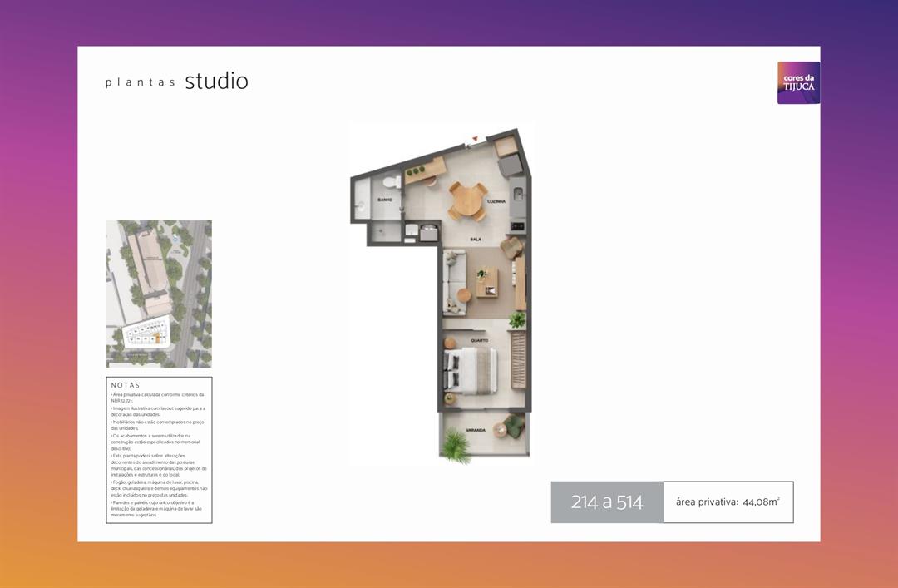The image size is (898, 588).
Task: Click the área privativa 44,08m² link
Action: tap(728, 502)
